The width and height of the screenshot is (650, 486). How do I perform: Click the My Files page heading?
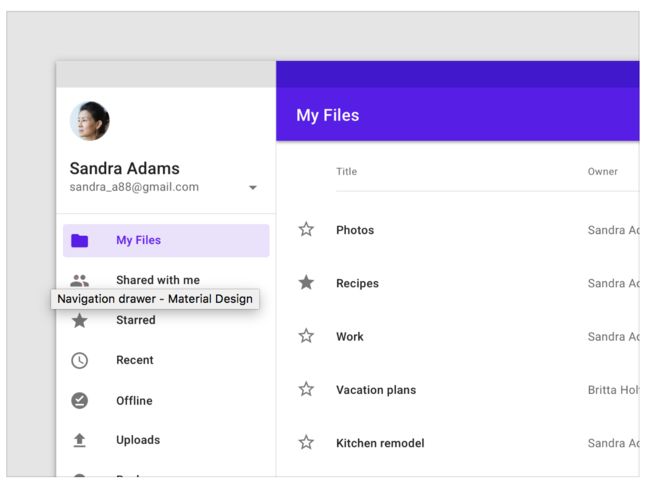point(328,115)
